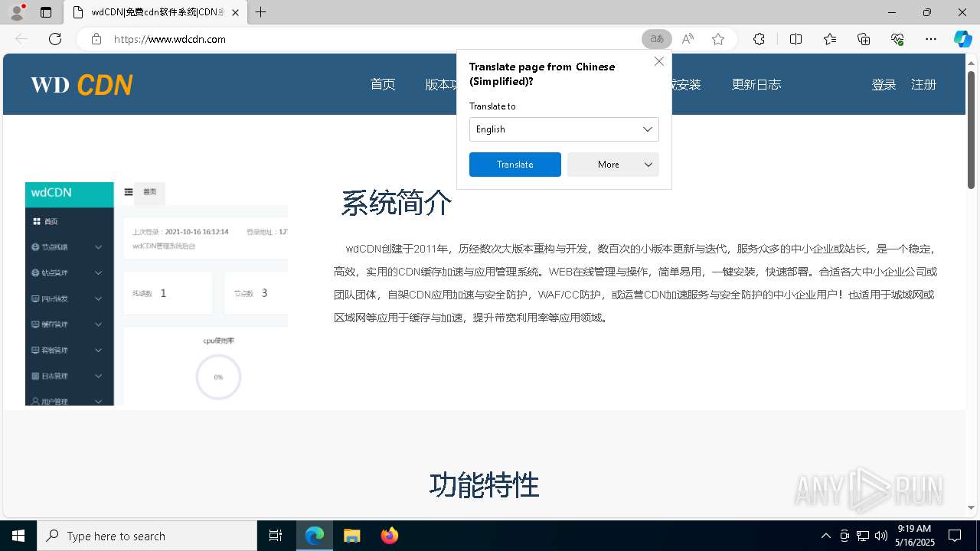Click the page vertical scrollbar thumb
Screen dimensions: 980x551
coord(971,129)
